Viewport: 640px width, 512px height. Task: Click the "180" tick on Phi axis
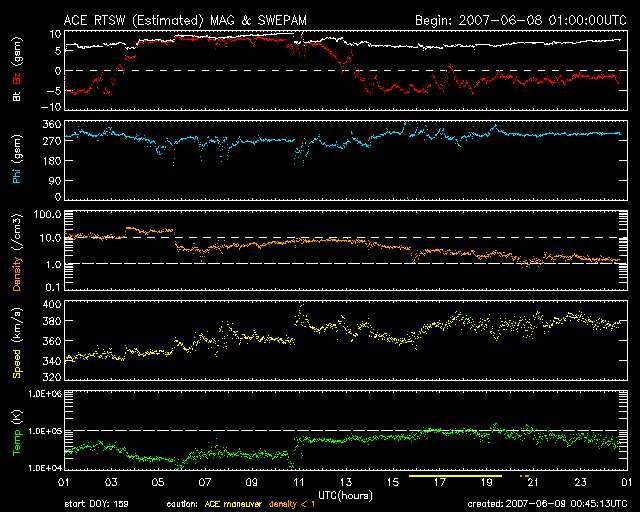point(52,160)
